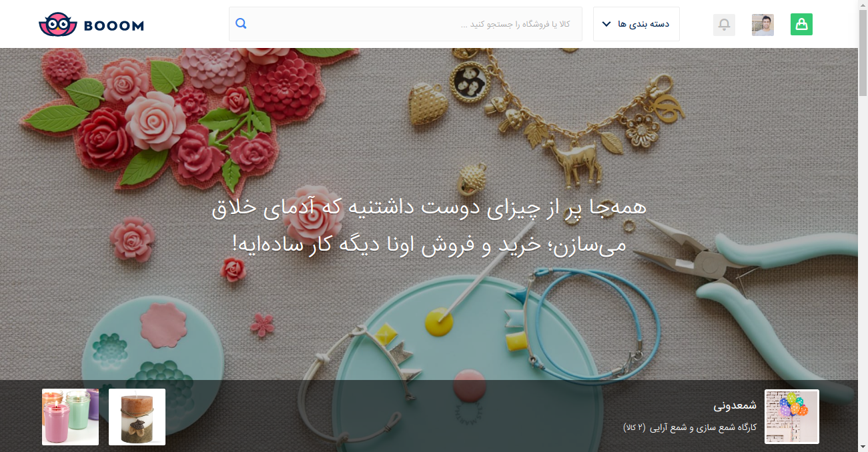Open the balloons shop avatar thumbnail

[792, 417]
